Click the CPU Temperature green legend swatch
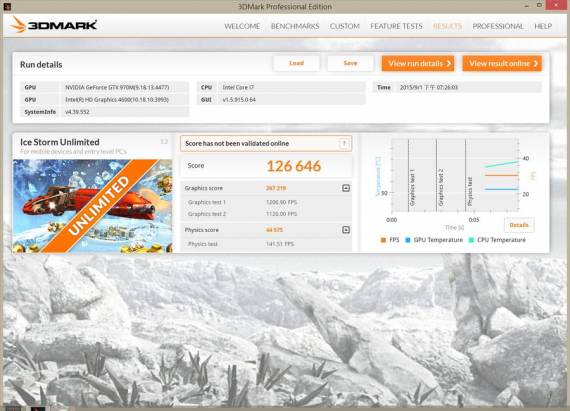The height and width of the screenshot is (411, 570). [471, 240]
